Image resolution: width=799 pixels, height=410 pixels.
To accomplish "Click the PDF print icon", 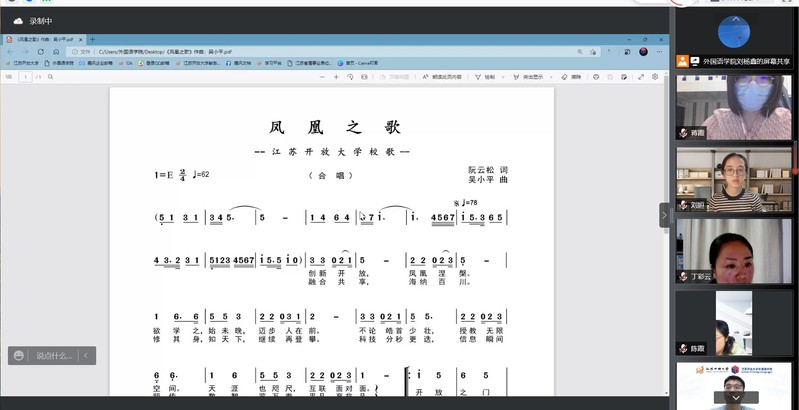I will (x=596, y=77).
